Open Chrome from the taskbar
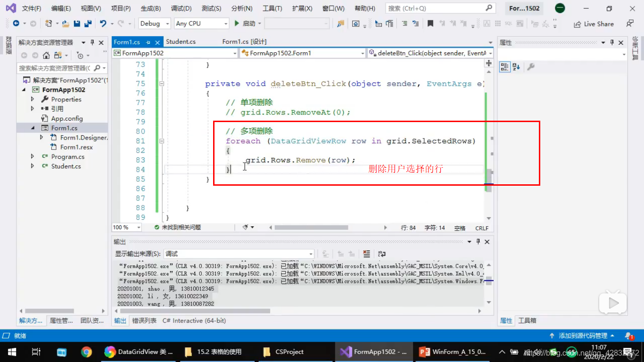 [x=86, y=352]
